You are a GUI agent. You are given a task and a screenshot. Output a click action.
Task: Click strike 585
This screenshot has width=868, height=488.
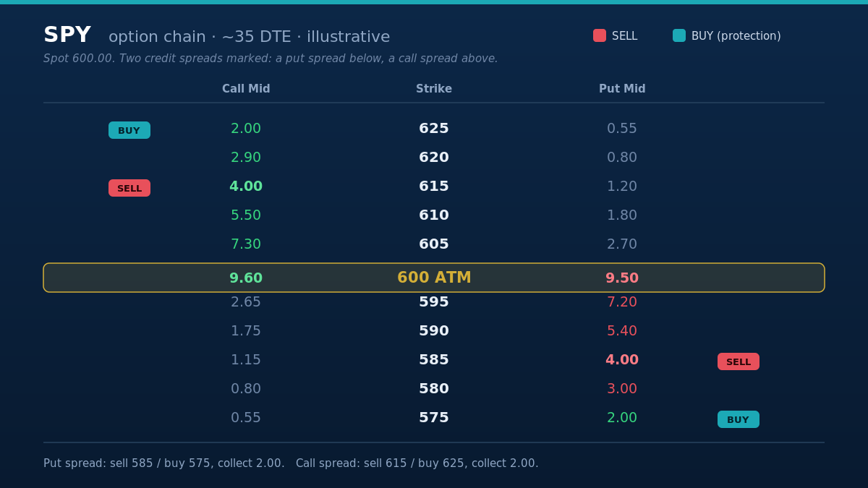[434, 360]
